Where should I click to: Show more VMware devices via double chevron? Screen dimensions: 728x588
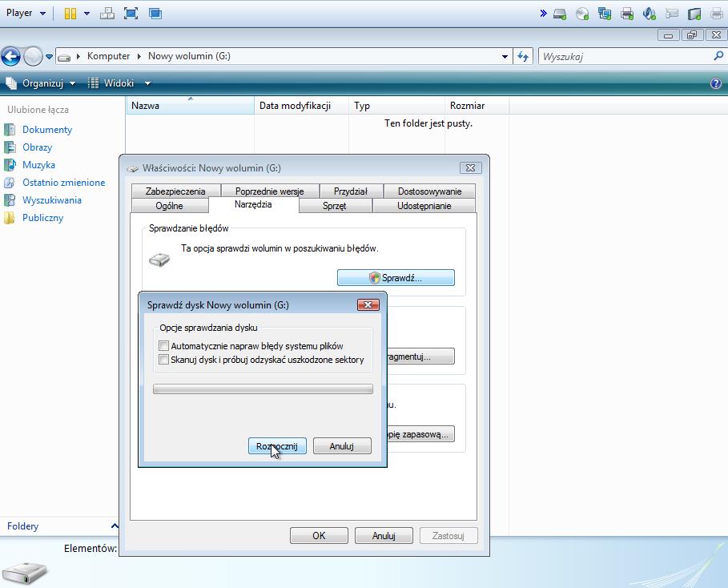[543, 14]
